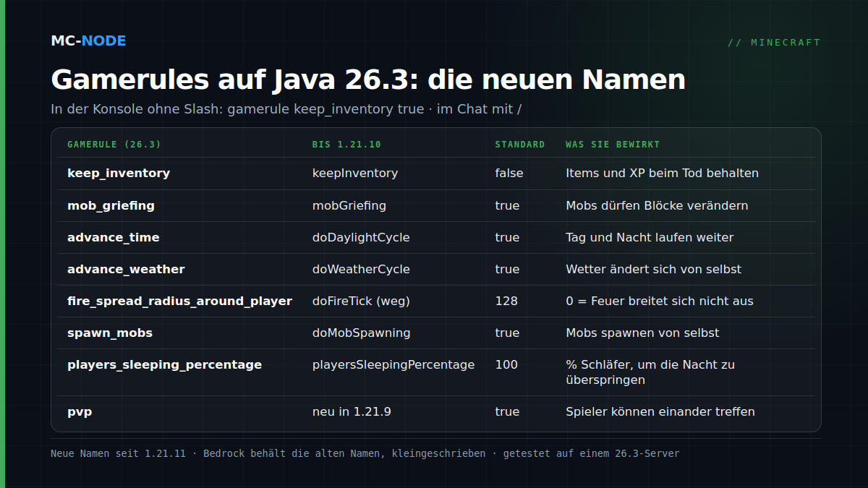
Task: Click the true value in mob_griefing row
Action: pyautogui.click(x=507, y=205)
